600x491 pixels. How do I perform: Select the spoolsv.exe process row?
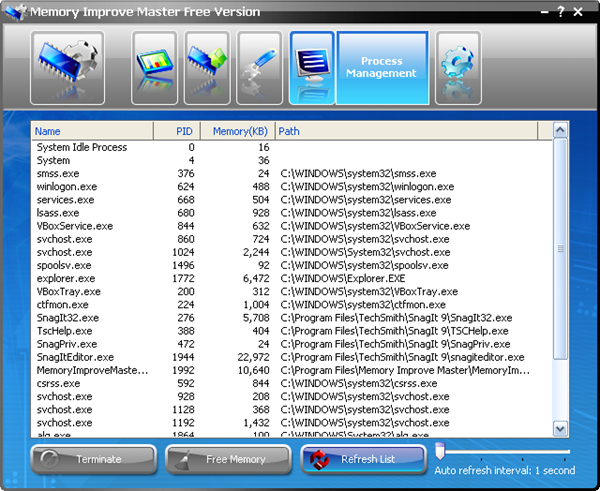coord(292,265)
